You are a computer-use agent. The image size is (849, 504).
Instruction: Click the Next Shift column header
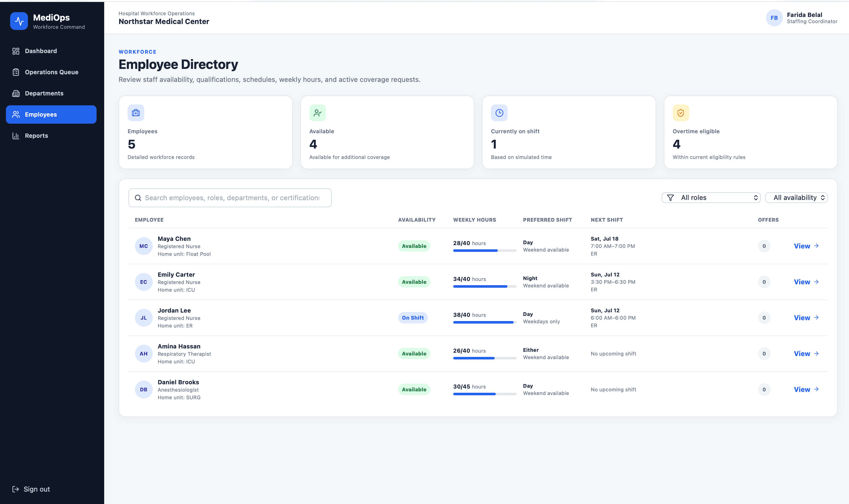606,220
